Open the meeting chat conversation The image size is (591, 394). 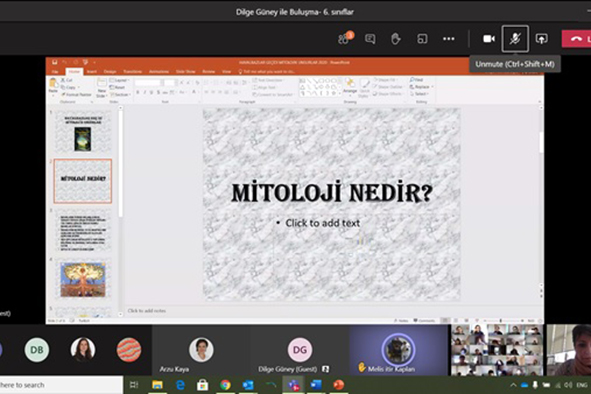tap(370, 39)
